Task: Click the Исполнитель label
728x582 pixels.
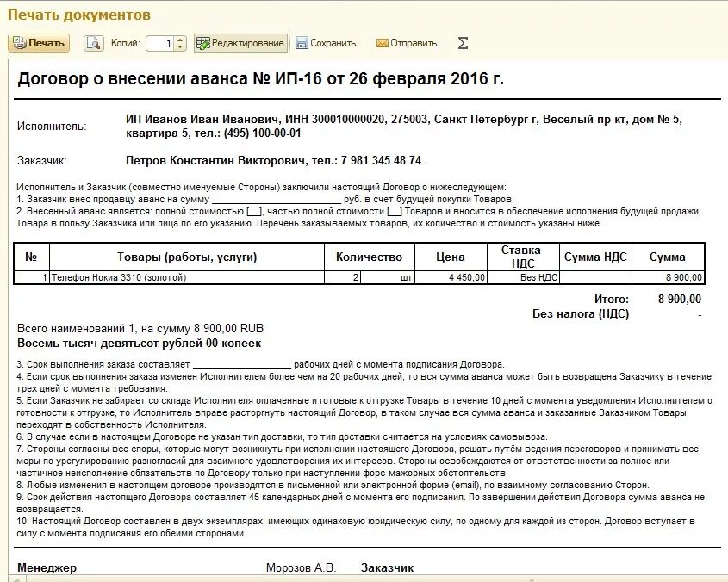Action: 52,127
